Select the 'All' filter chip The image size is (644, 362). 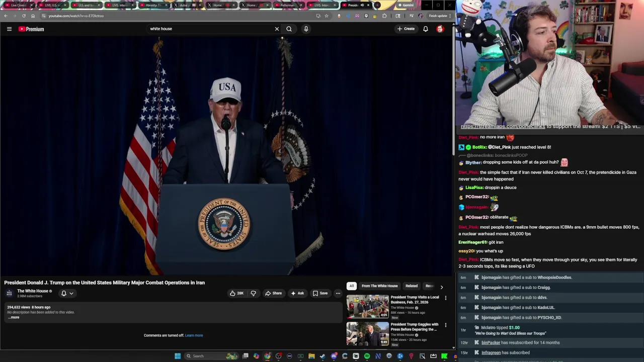coord(352,286)
